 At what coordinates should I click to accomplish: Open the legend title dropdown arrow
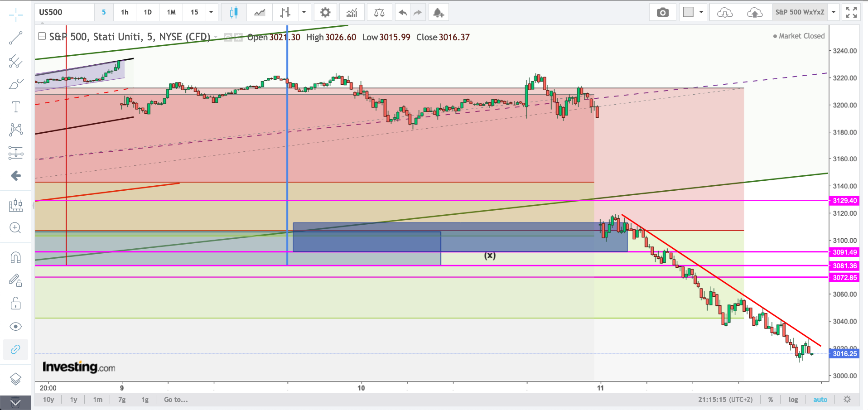(216, 37)
